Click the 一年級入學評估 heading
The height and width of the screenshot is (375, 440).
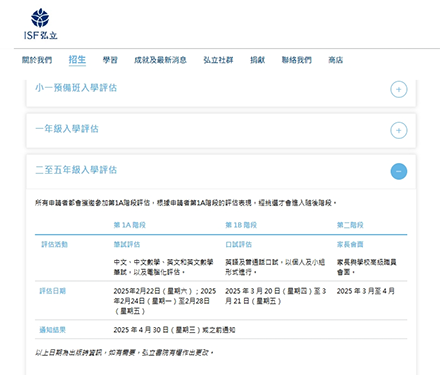[x=67, y=129]
